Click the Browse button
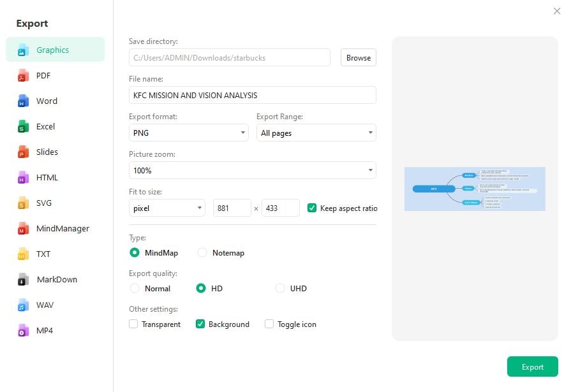 pyautogui.click(x=359, y=57)
